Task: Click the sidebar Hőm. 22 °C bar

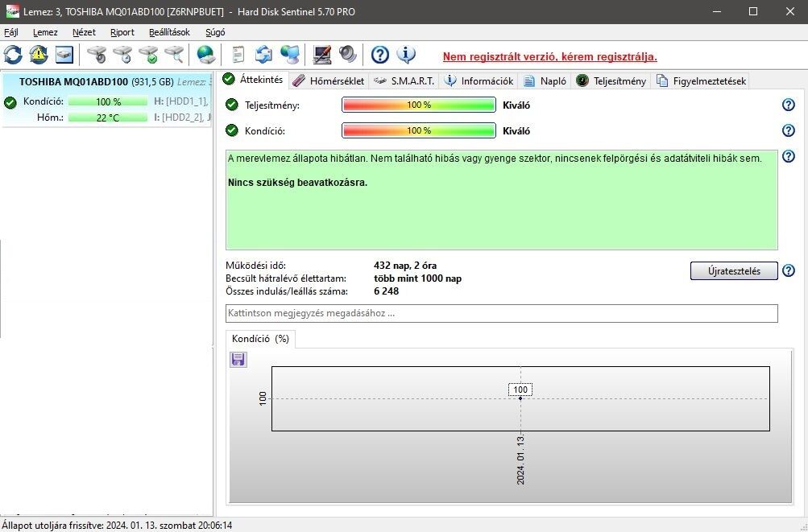Action: click(108, 118)
